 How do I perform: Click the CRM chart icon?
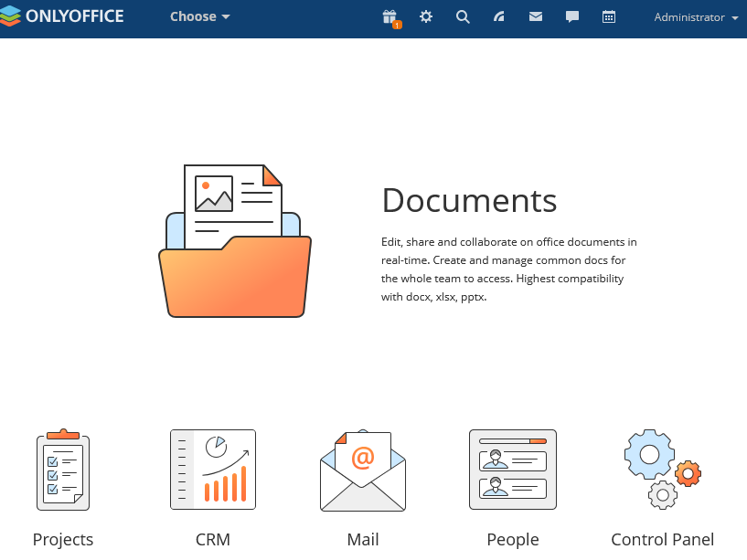tap(213, 470)
